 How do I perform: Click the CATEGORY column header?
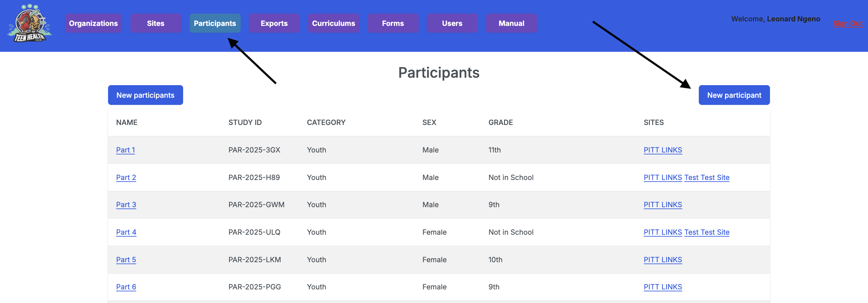(x=326, y=122)
